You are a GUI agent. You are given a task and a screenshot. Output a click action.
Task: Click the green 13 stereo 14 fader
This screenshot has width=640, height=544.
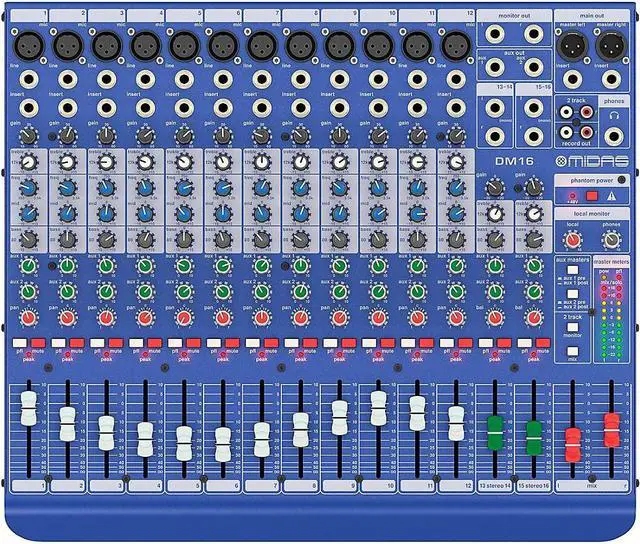coord(495,433)
